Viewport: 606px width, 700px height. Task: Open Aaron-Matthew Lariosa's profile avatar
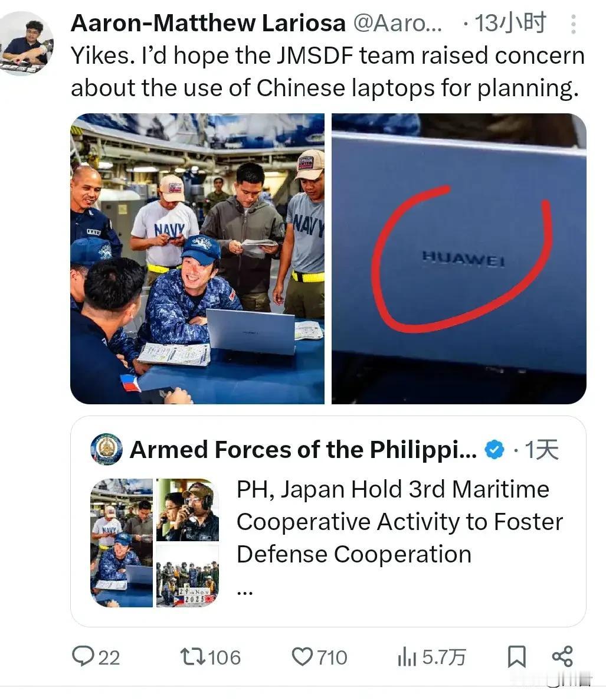point(27,43)
